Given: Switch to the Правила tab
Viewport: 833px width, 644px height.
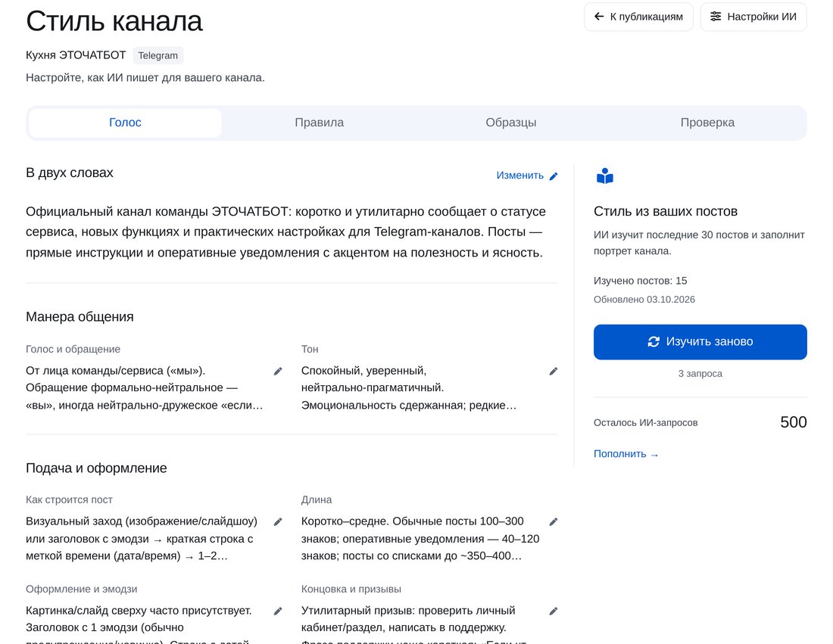Looking at the screenshot, I should [320, 123].
